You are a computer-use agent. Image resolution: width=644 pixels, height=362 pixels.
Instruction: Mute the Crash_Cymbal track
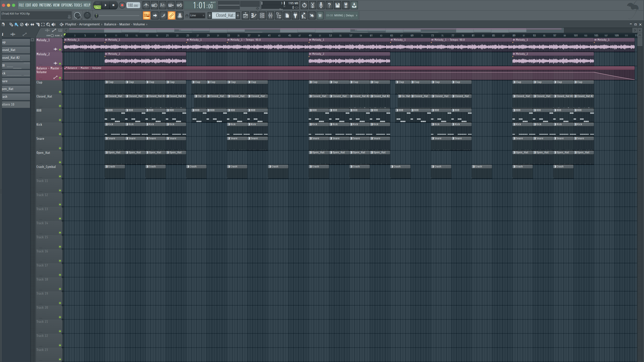[60, 176]
